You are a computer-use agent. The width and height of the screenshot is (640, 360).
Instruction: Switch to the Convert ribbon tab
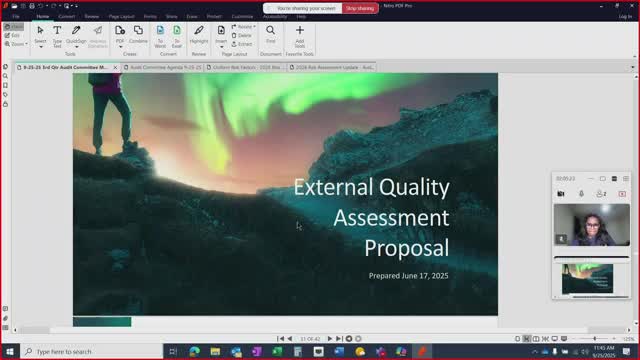[67, 17]
